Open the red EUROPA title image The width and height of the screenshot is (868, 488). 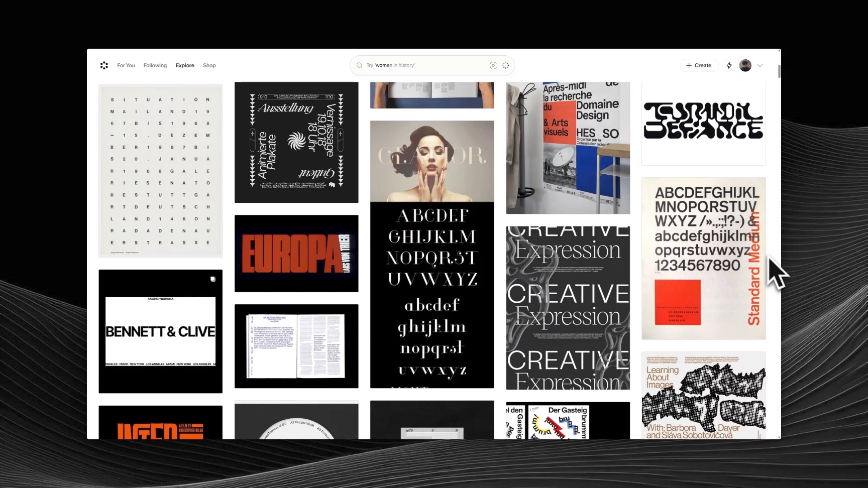(296, 254)
